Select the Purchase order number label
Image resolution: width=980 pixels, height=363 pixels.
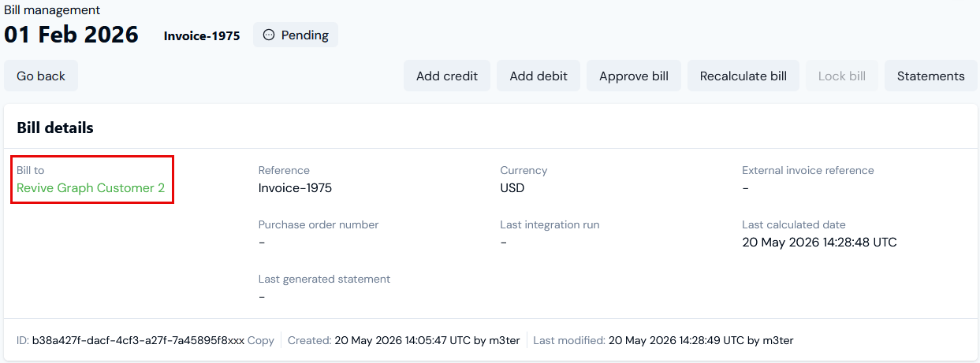tap(319, 224)
